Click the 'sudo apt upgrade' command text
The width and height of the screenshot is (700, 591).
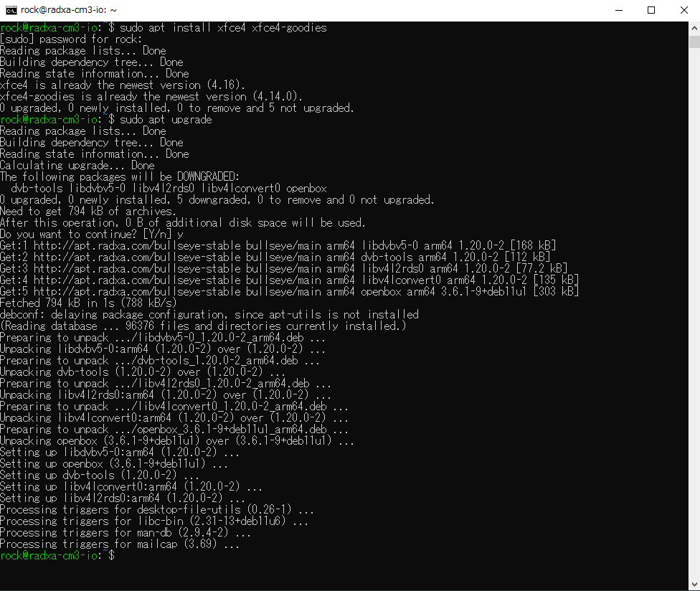click(x=166, y=120)
